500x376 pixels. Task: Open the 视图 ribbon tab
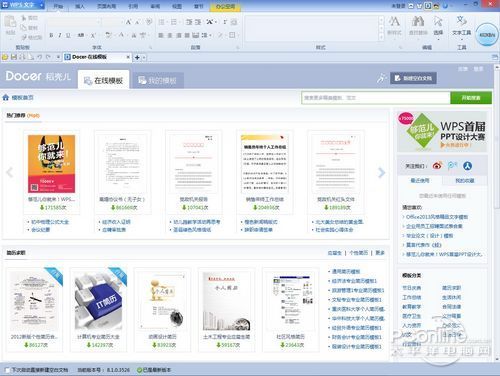pos(177,6)
